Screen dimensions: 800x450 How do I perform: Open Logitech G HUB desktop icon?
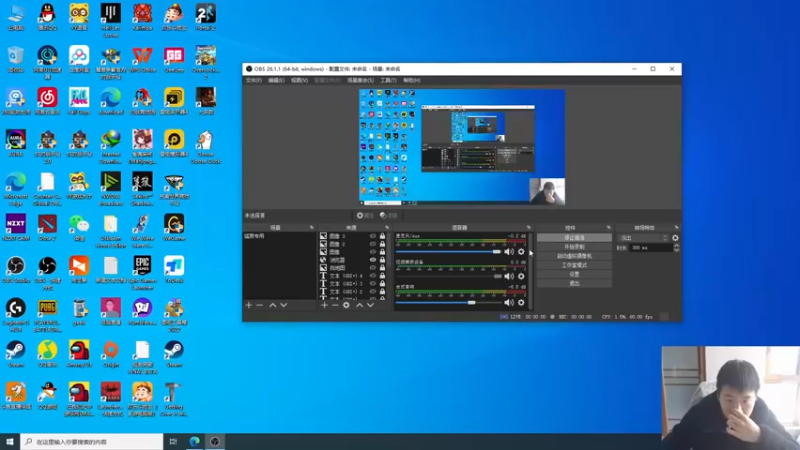coord(16,315)
